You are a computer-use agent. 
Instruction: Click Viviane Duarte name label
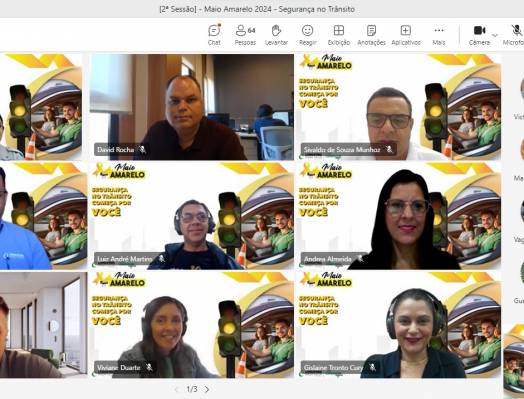coord(119,368)
